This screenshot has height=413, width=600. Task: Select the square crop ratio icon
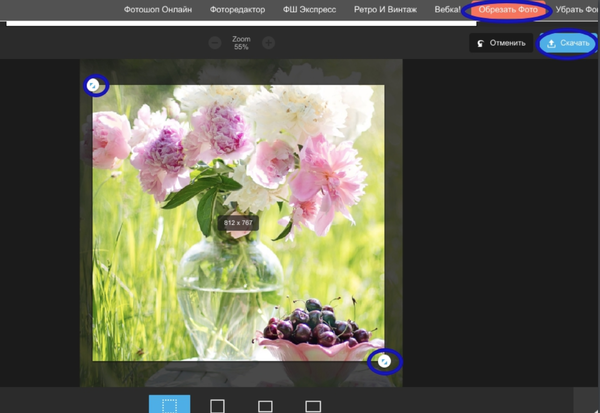click(217, 406)
